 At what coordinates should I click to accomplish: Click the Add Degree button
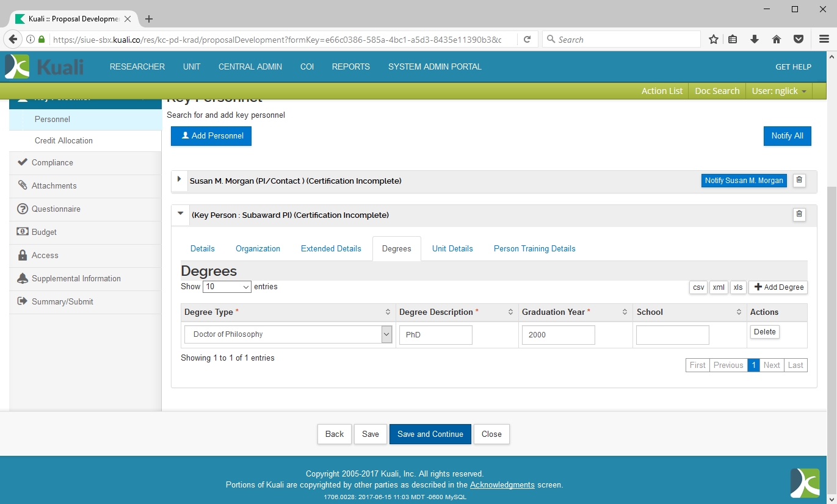pyautogui.click(x=778, y=287)
